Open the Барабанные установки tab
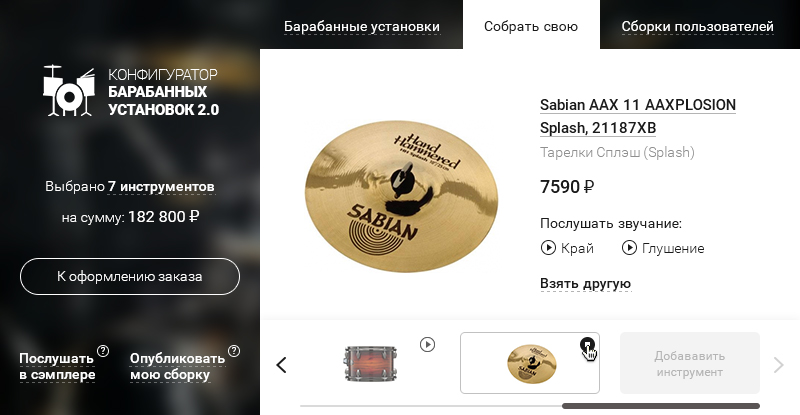 (362, 26)
